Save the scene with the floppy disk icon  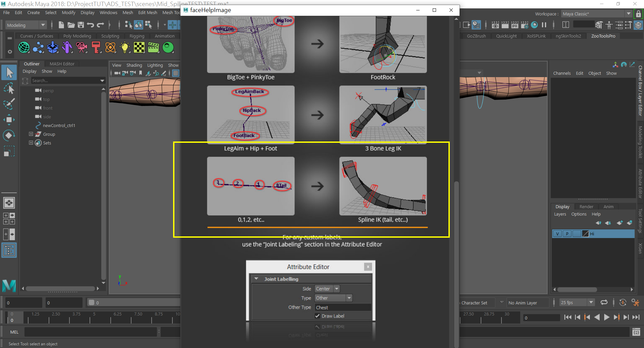81,25
